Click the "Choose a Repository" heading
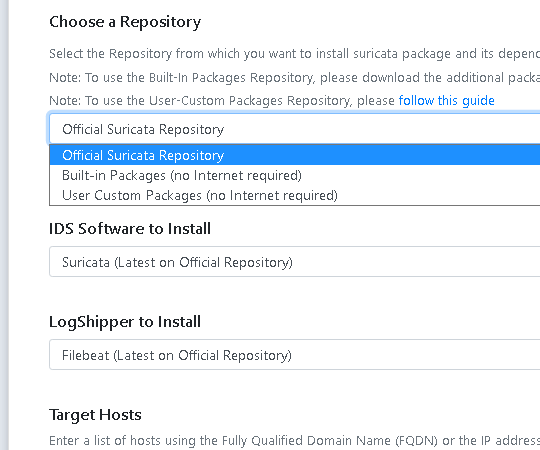The image size is (540, 450). click(125, 22)
